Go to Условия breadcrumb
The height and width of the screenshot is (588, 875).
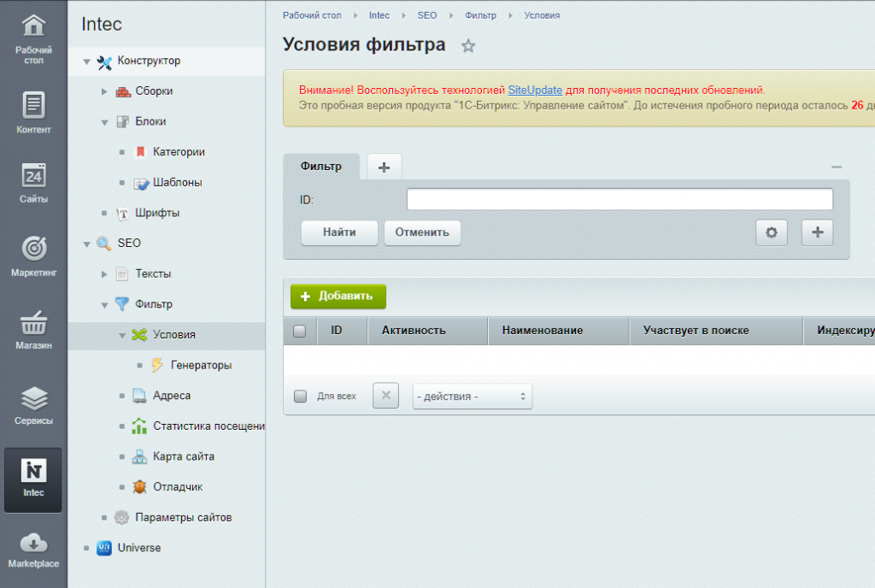542,15
